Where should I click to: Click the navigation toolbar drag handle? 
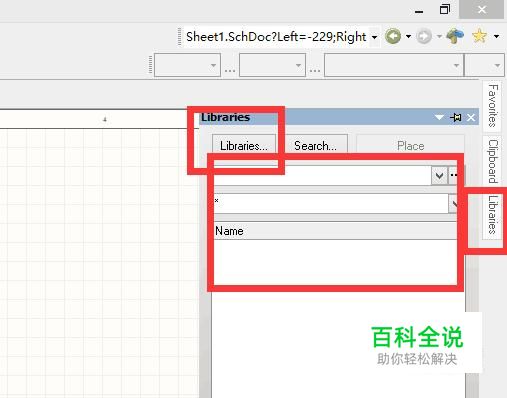coord(180,37)
